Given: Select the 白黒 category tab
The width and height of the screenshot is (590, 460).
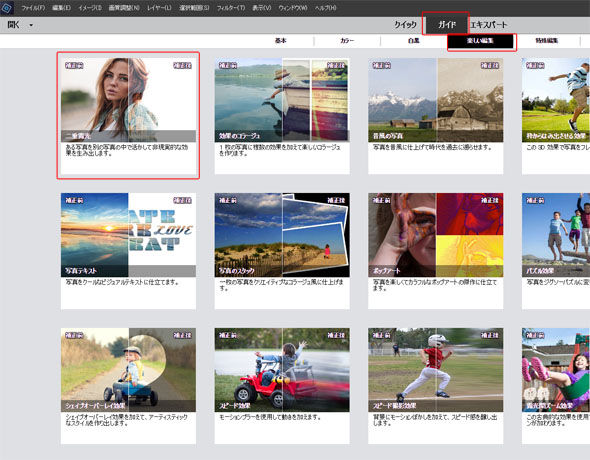Looking at the screenshot, I should coord(414,41).
